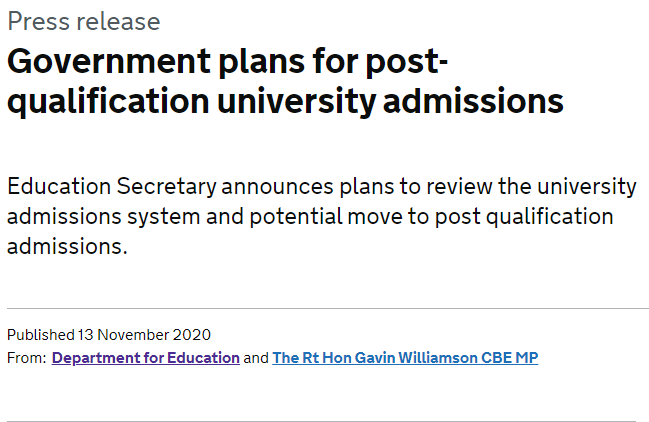Click the word university in the headline
This screenshot has height=422, width=649.
click(297, 102)
